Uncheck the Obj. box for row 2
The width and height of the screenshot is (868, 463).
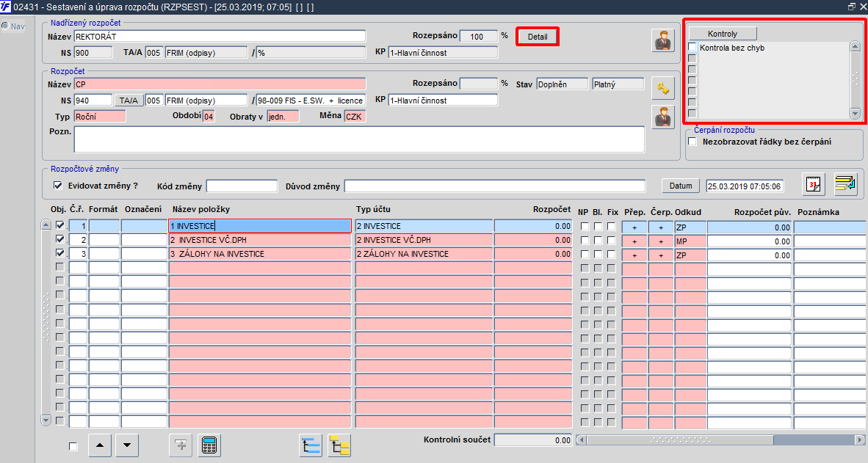pyautogui.click(x=59, y=239)
